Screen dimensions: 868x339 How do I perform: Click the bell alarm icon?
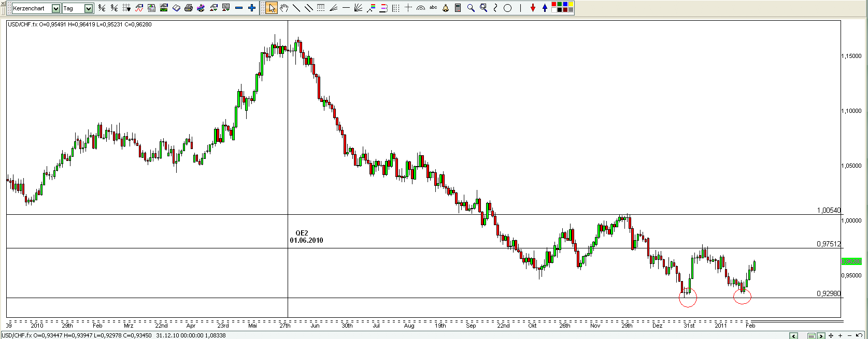click(446, 8)
